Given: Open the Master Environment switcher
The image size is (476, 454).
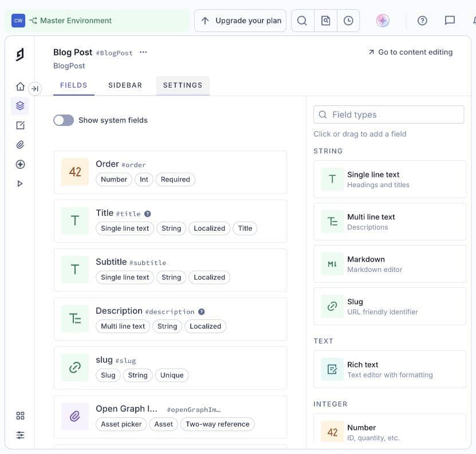Looking at the screenshot, I should pyautogui.click(x=97, y=21).
